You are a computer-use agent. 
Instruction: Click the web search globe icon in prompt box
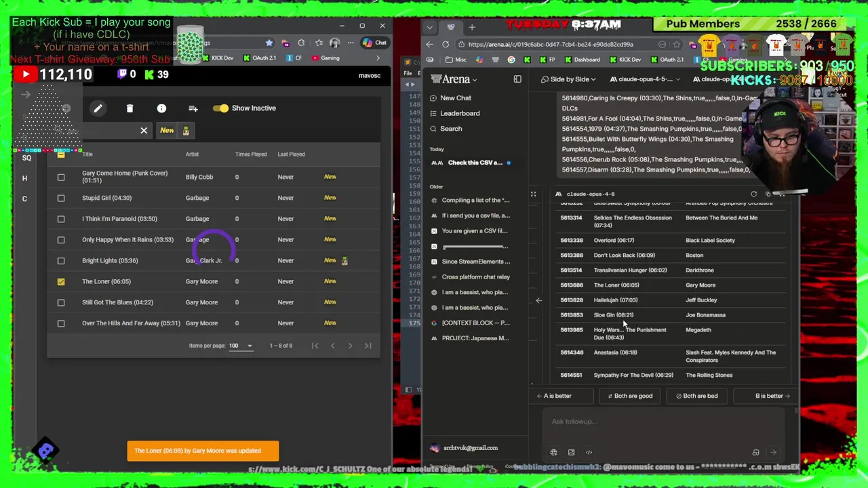[x=553, y=453]
